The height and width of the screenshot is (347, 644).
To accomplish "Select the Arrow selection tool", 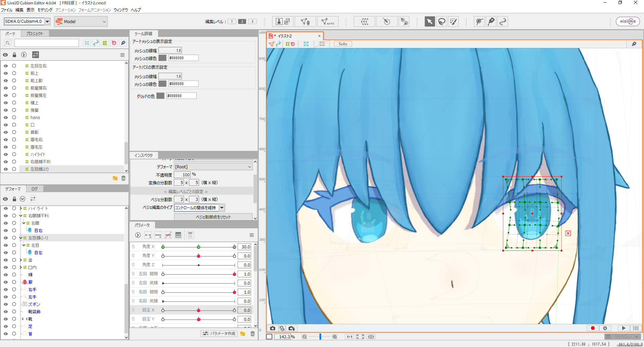I will click(x=430, y=21).
